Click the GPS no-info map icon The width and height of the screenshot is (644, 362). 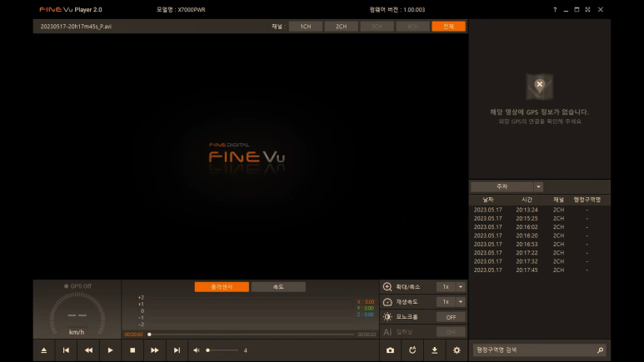click(x=539, y=87)
